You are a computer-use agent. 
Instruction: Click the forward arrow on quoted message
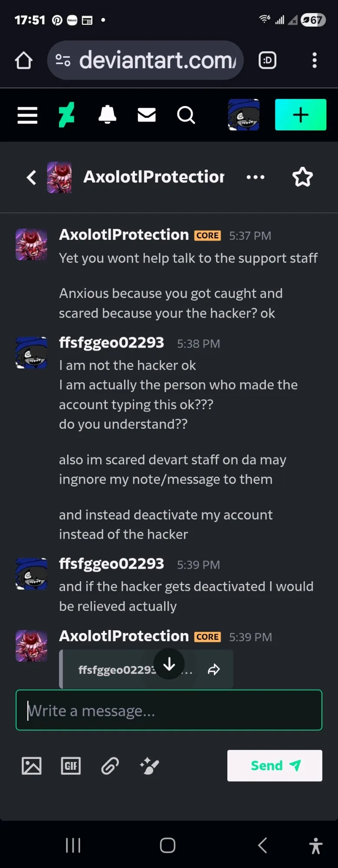point(214,669)
